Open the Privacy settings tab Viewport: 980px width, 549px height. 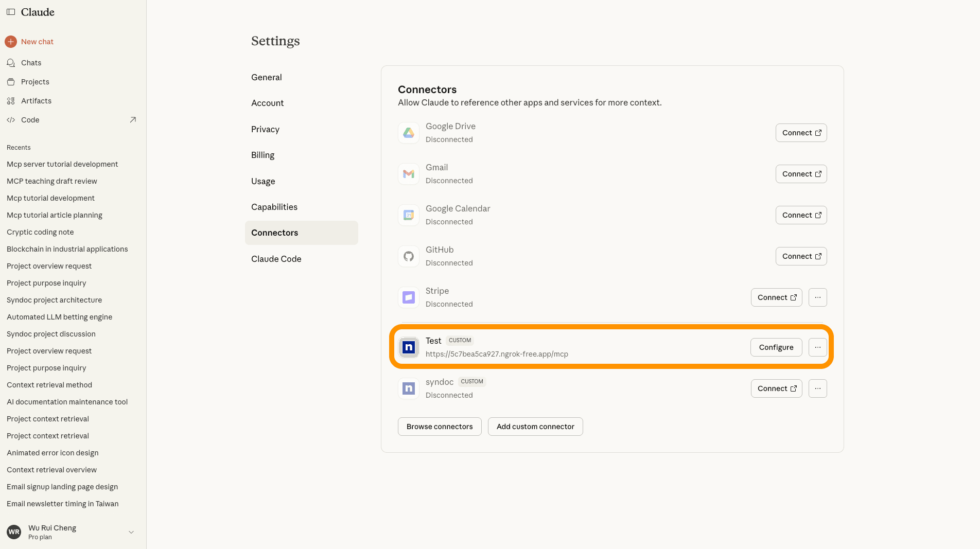265,129
